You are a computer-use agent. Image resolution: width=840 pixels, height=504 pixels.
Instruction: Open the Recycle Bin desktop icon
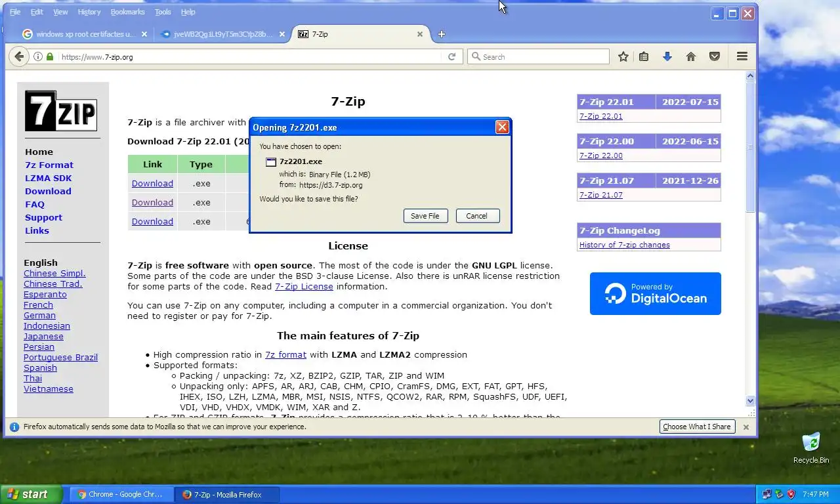(811, 448)
